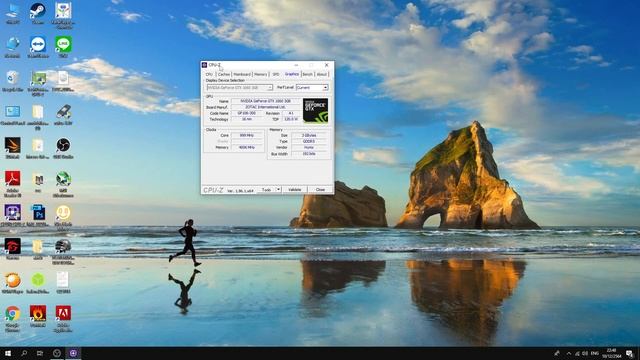Screen dimensions: 640x360
Task: Select CPU-Z in the taskbar
Action: pos(73,353)
